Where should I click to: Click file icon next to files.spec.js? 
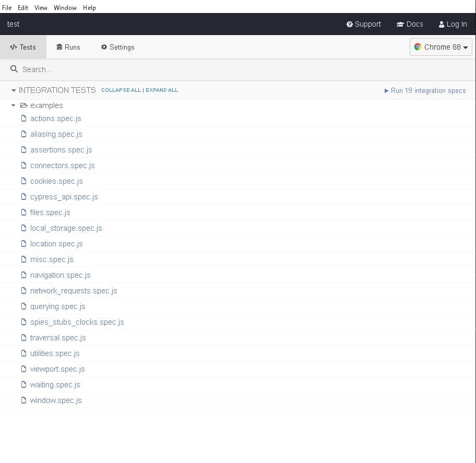point(23,212)
